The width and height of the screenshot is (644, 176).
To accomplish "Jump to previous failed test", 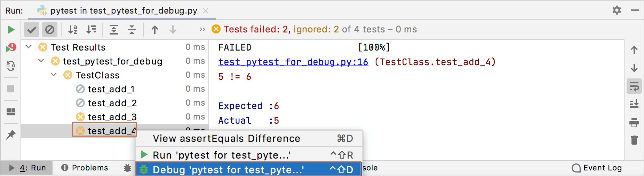I will (x=155, y=30).
